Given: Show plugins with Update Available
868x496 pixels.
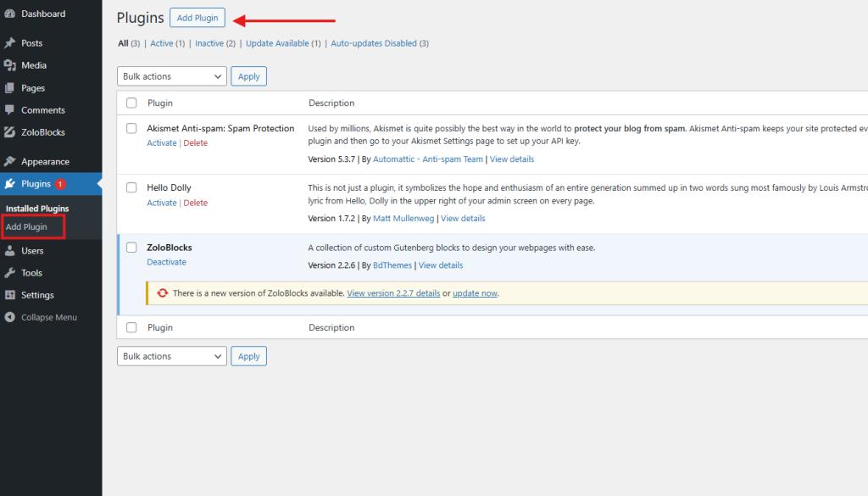Looking at the screenshot, I should point(277,43).
